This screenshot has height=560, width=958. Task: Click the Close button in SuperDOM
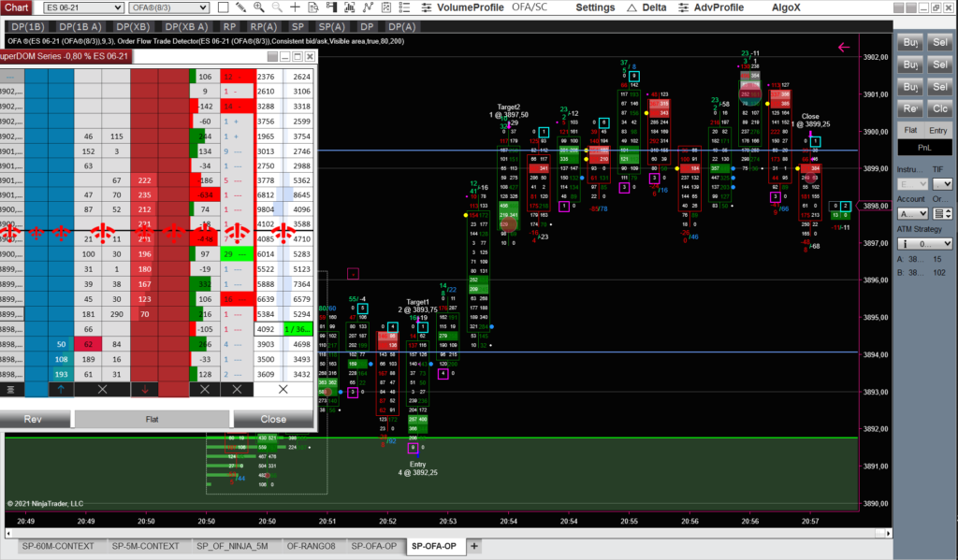[273, 419]
